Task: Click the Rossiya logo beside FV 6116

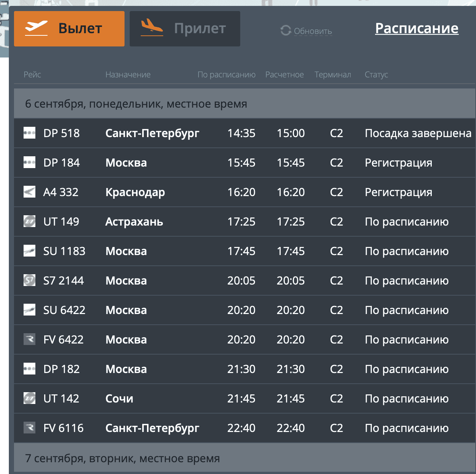Action: (x=29, y=428)
